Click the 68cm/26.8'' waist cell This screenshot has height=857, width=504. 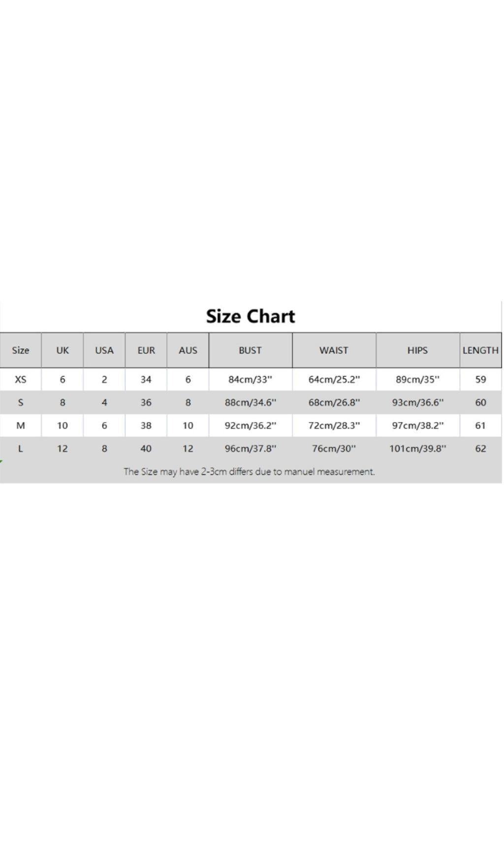334,402
